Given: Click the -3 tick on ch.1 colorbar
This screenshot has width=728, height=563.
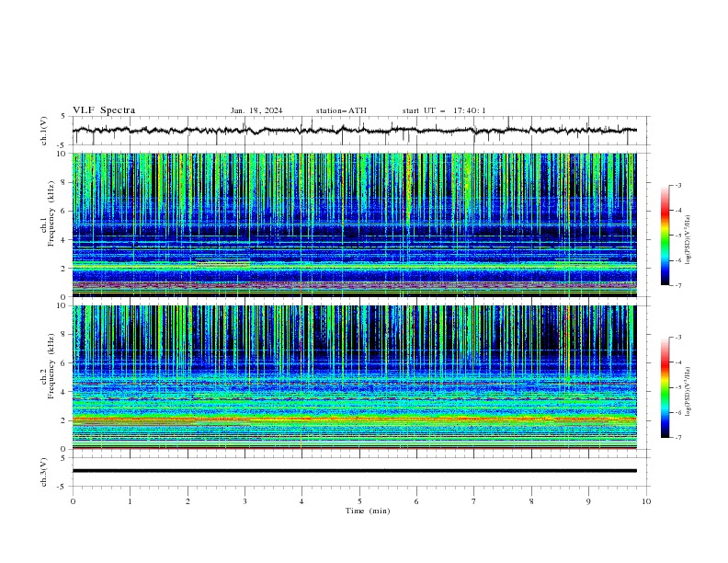Looking at the screenshot, I should click(x=677, y=185).
